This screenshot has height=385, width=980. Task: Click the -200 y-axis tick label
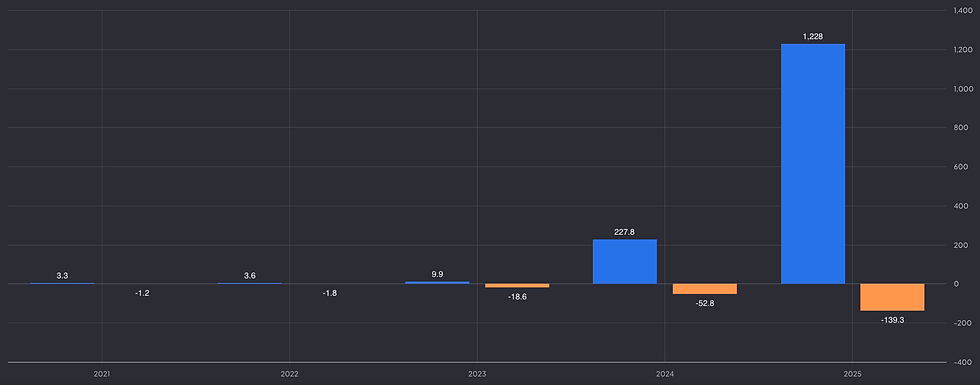(962, 323)
